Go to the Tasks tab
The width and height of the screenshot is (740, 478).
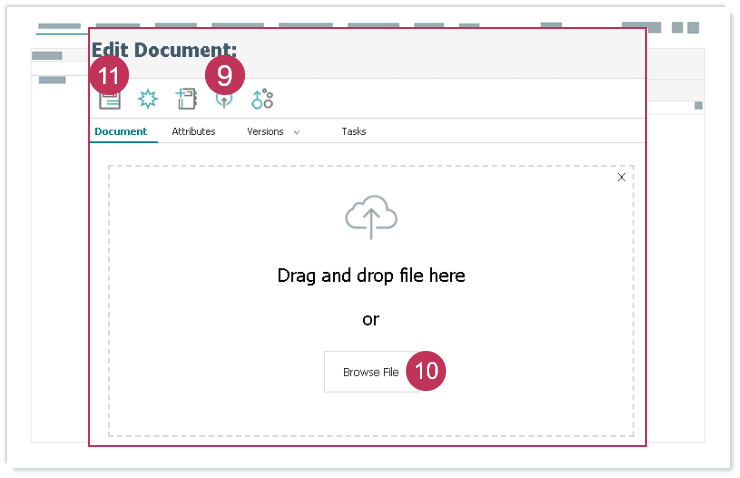coord(353,132)
